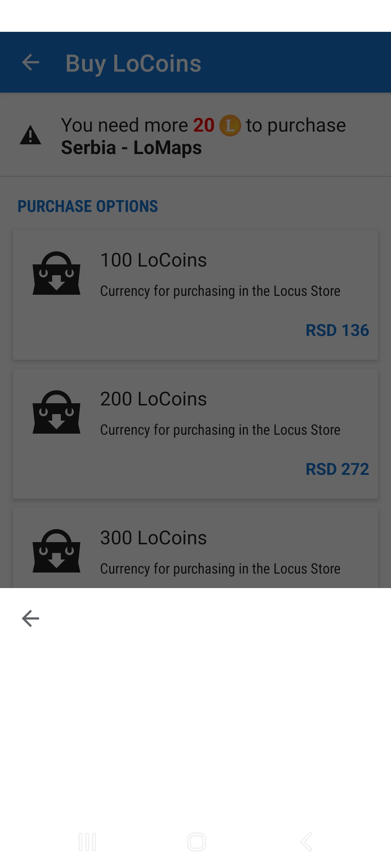This screenshot has width=391, height=868.
Task: Tap the PURCHASE OPTIONS section heading
Action: pyautogui.click(x=88, y=207)
